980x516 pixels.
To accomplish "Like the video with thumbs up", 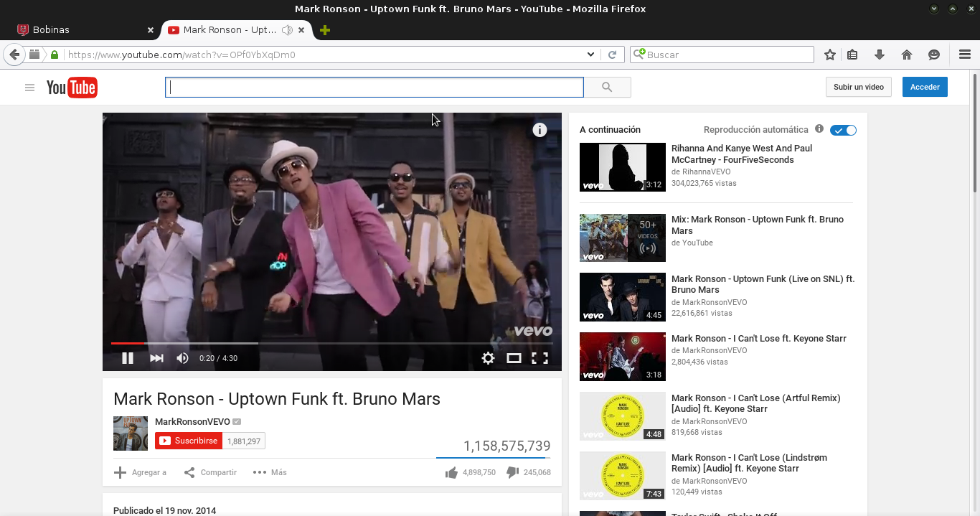I will click(451, 472).
